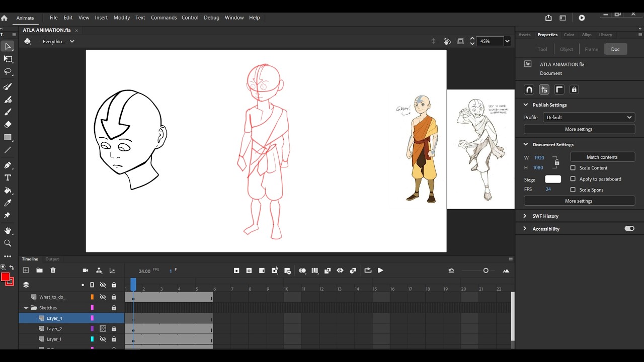
Task: Click More settings under Publish Settings
Action: 579,129
